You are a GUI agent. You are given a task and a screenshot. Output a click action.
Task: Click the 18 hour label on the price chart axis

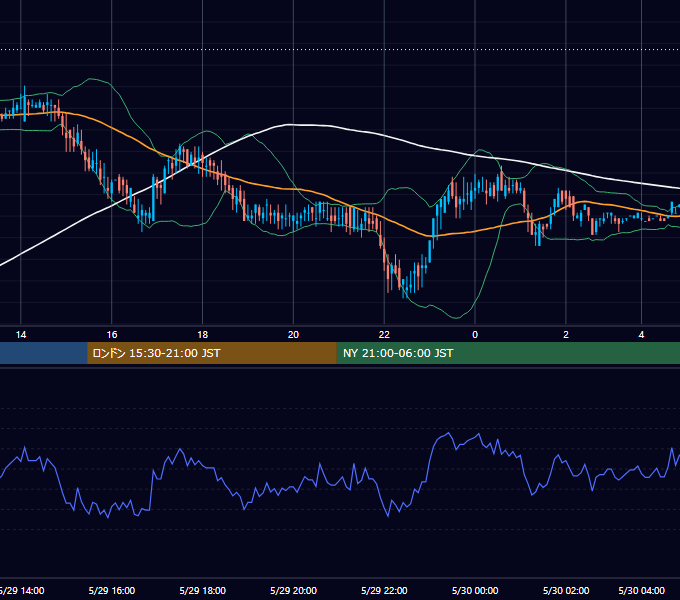(x=203, y=335)
